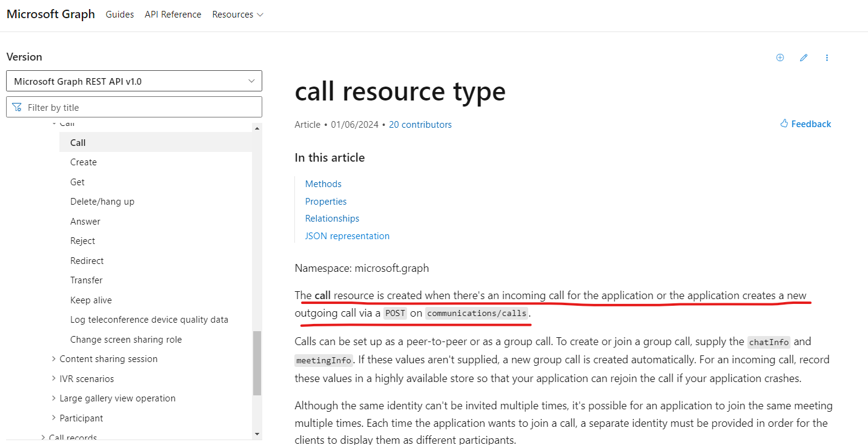Open the Guides menu item

coord(120,15)
